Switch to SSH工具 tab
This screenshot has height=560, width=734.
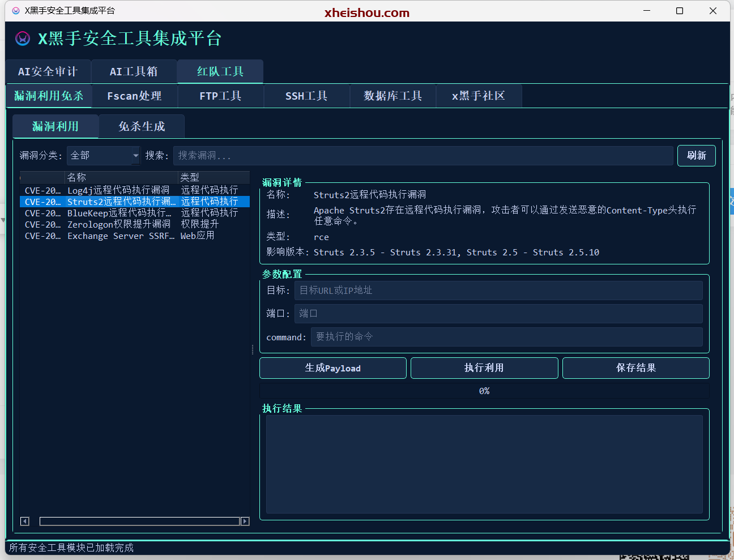tap(306, 96)
